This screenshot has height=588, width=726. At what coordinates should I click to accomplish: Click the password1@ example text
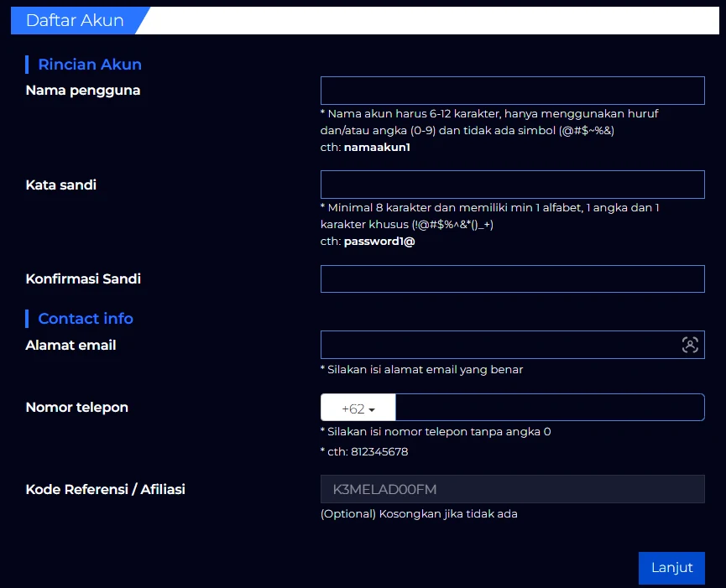point(379,241)
